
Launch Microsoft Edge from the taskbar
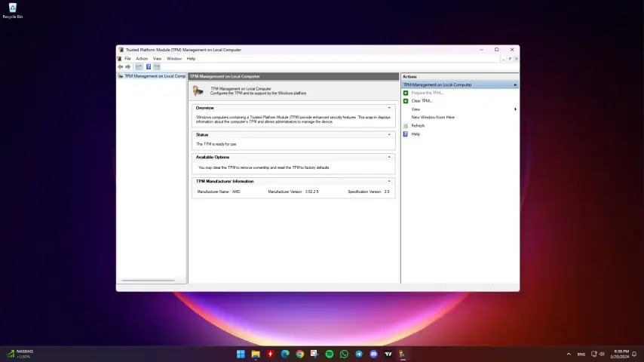coord(285,354)
